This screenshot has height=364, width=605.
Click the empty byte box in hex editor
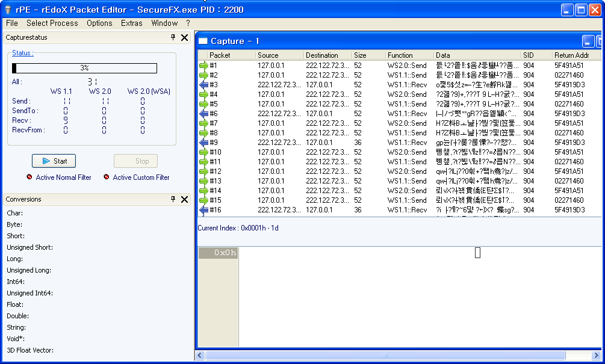click(x=477, y=253)
